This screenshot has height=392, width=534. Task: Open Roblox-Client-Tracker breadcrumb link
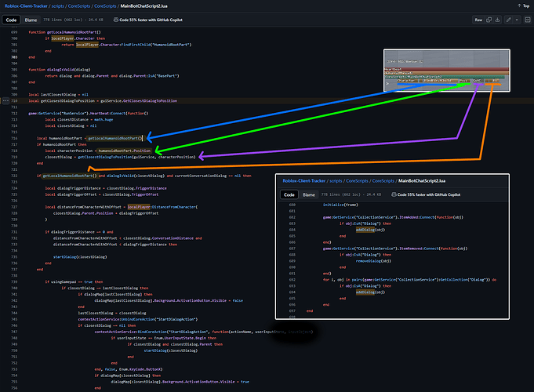click(24, 6)
